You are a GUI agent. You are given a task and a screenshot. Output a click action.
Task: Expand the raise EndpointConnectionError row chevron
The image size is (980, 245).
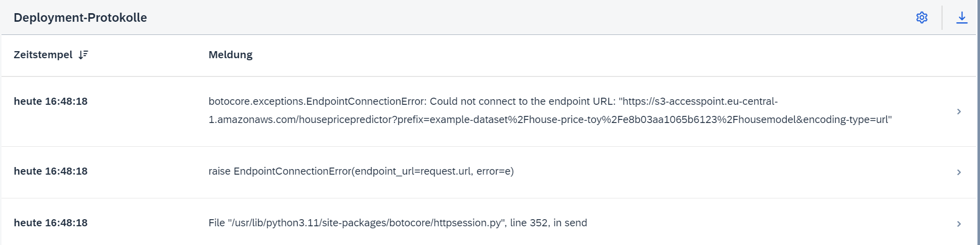pyautogui.click(x=959, y=172)
